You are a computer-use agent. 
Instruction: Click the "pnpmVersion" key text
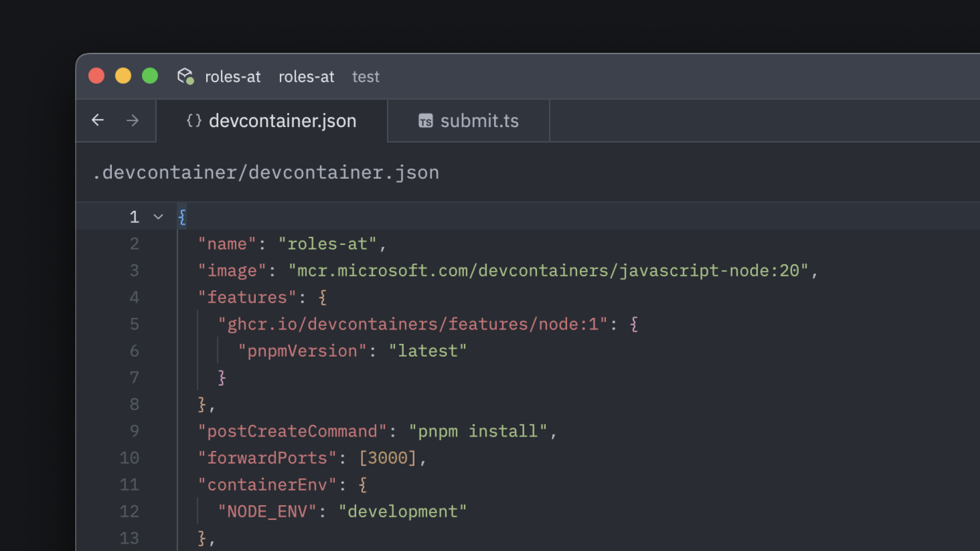[x=302, y=351]
